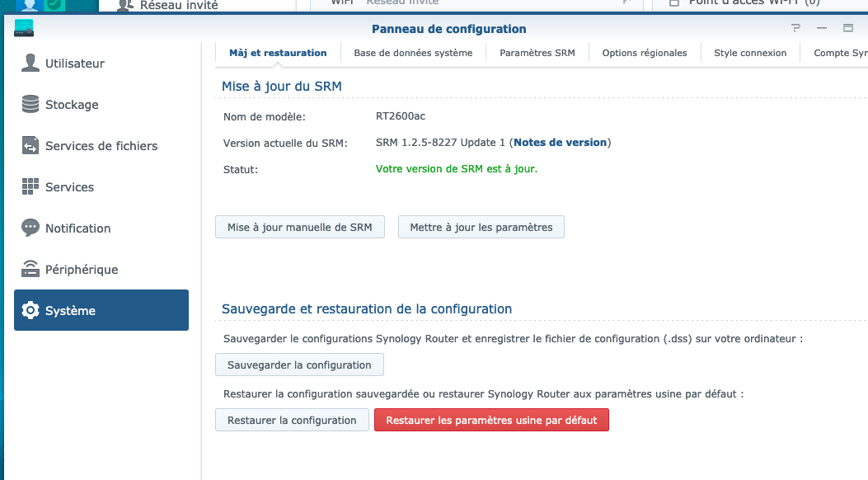Screen dimensions: 868x480
Task: Select the Màj et restauration tab
Action: click(278, 53)
